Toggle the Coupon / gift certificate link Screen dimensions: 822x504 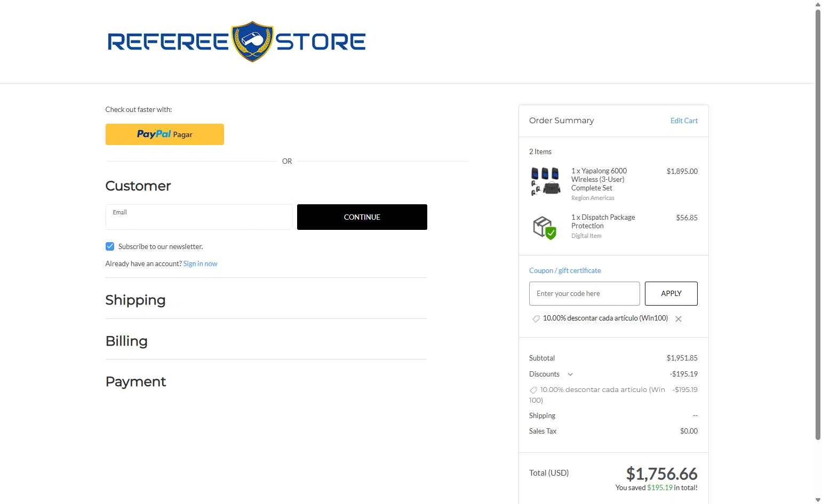click(565, 270)
